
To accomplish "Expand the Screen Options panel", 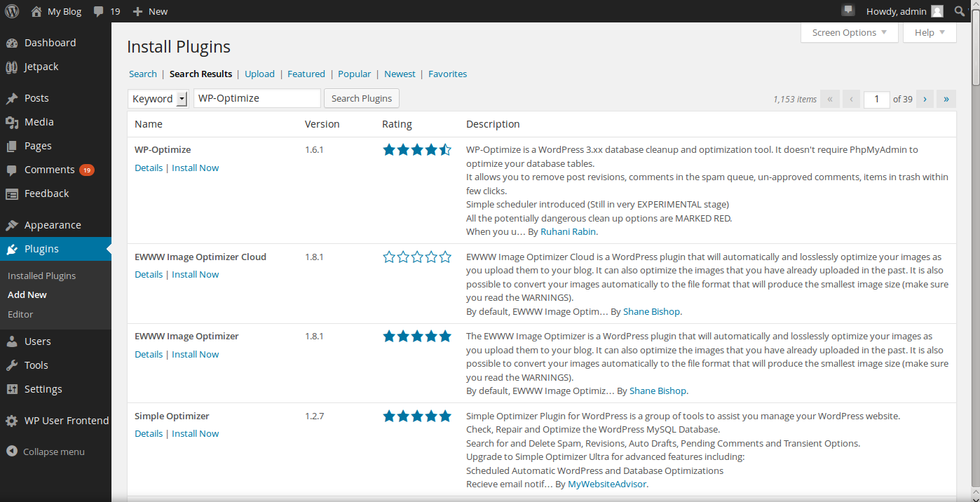I will 849,33.
